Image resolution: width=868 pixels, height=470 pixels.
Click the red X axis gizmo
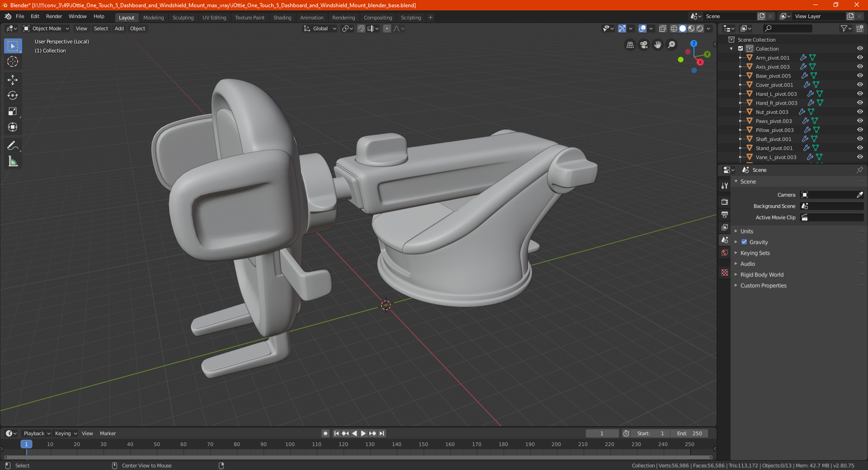click(700, 62)
